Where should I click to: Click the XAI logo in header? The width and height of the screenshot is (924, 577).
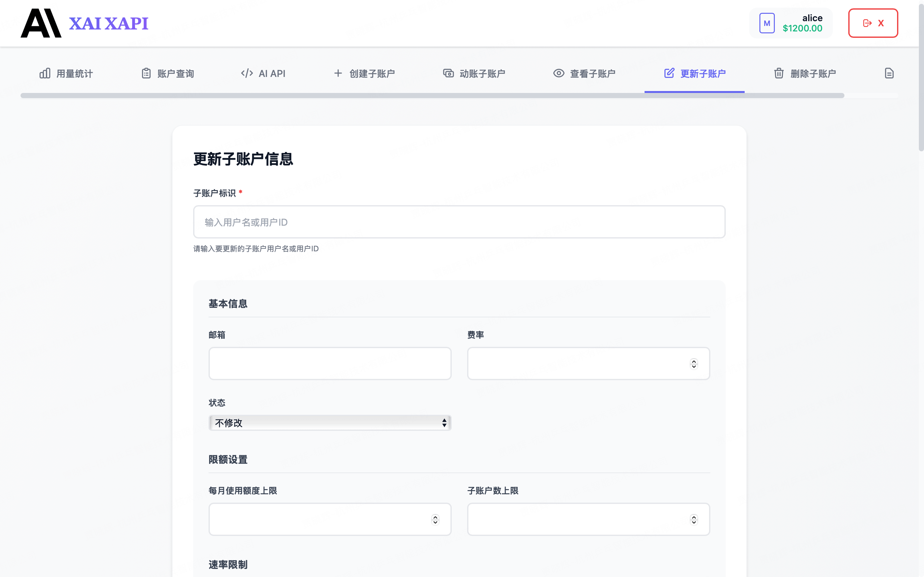[41, 23]
